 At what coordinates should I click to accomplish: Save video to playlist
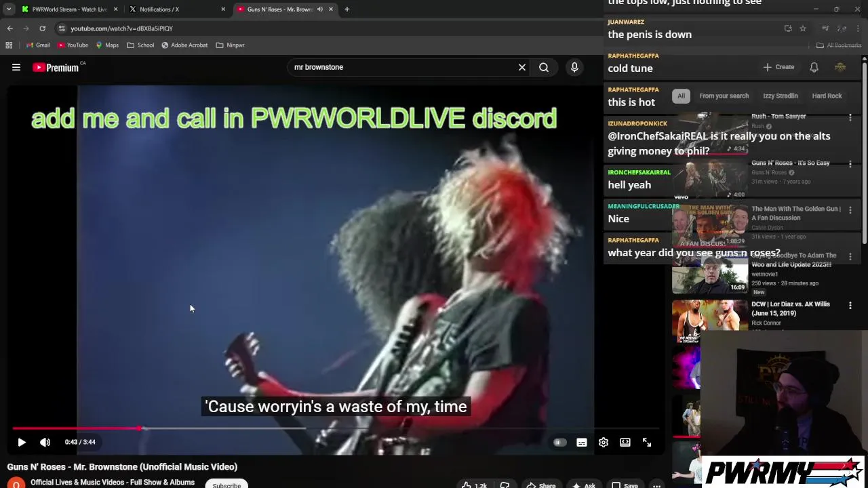[x=625, y=485]
